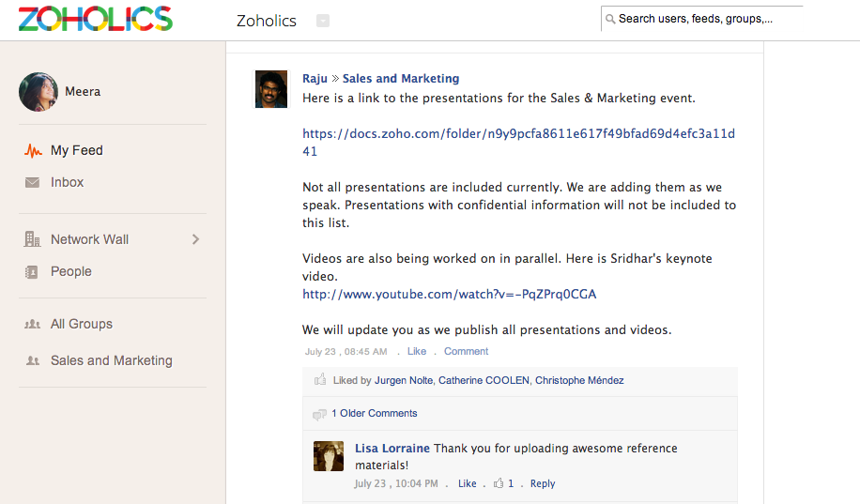Screen dimensions: 860x504
Task: Click the Sales and Marketing group icon
Action: coord(33,360)
